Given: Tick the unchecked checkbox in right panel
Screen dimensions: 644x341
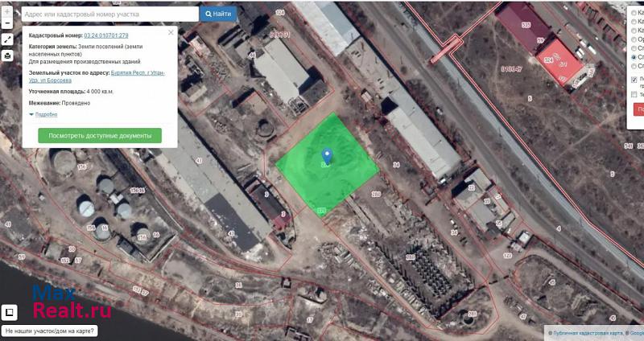Looking at the screenshot, I should 634,93.
